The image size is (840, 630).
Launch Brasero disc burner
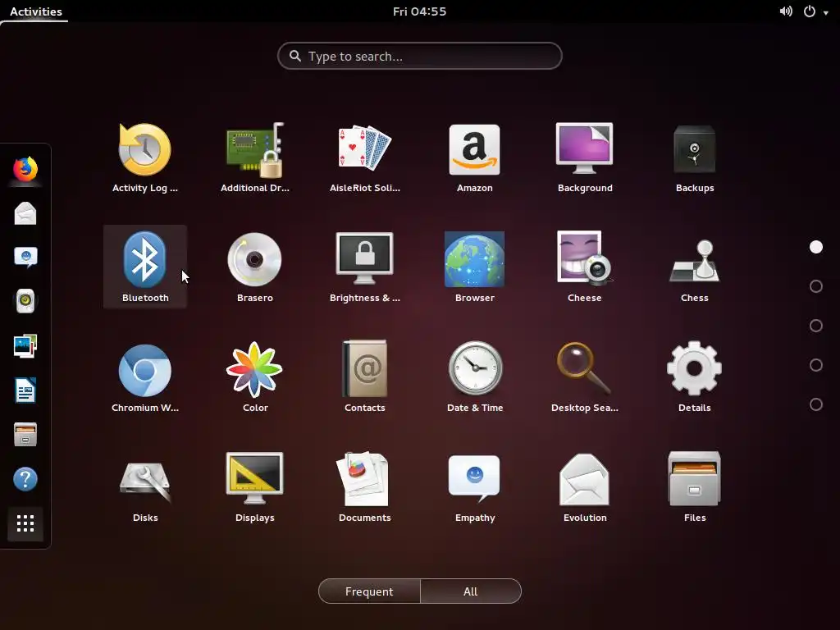(255, 267)
